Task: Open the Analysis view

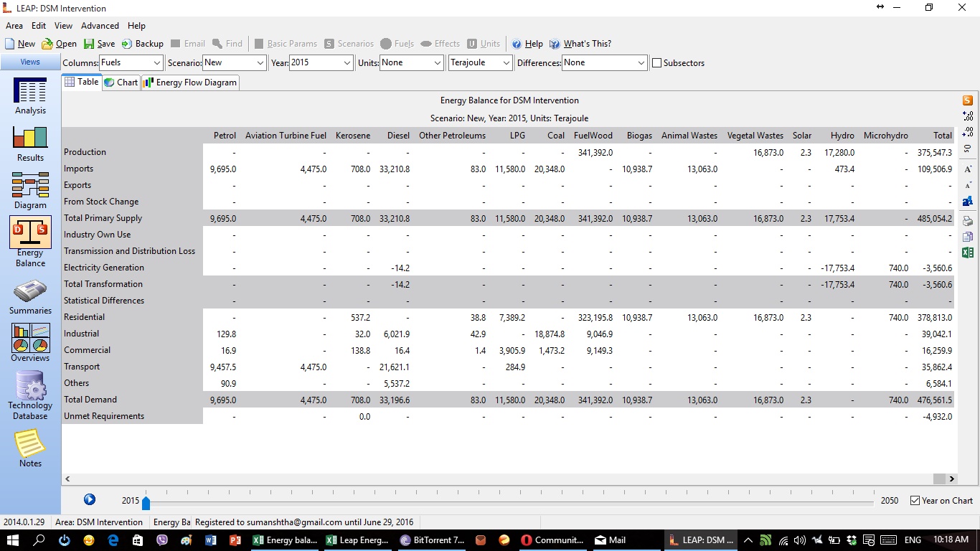Action: [x=30, y=95]
